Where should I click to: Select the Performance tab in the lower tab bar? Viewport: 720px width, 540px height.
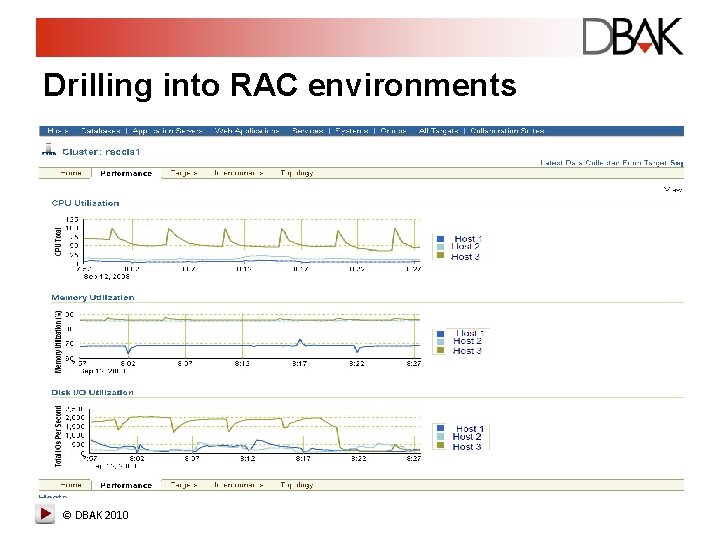(126, 485)
